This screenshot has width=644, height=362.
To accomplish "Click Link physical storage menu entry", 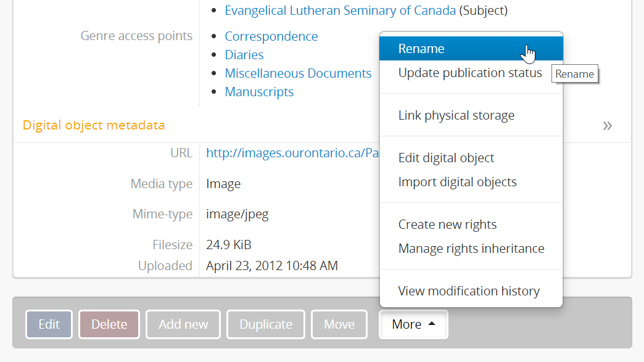I will pos(456,115).
